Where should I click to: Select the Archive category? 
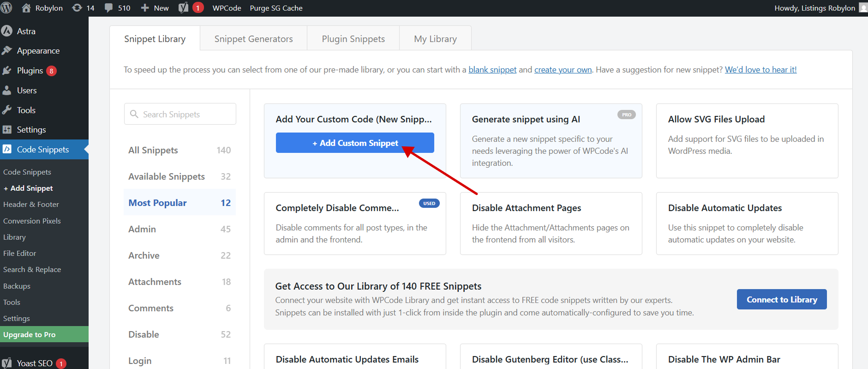click(x=180, y=255)
